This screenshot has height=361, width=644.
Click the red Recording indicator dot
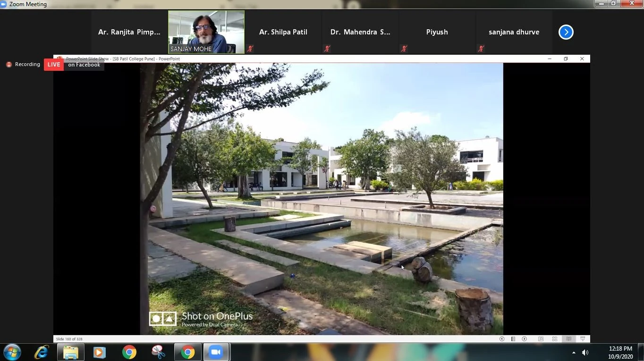pos(8,65)
